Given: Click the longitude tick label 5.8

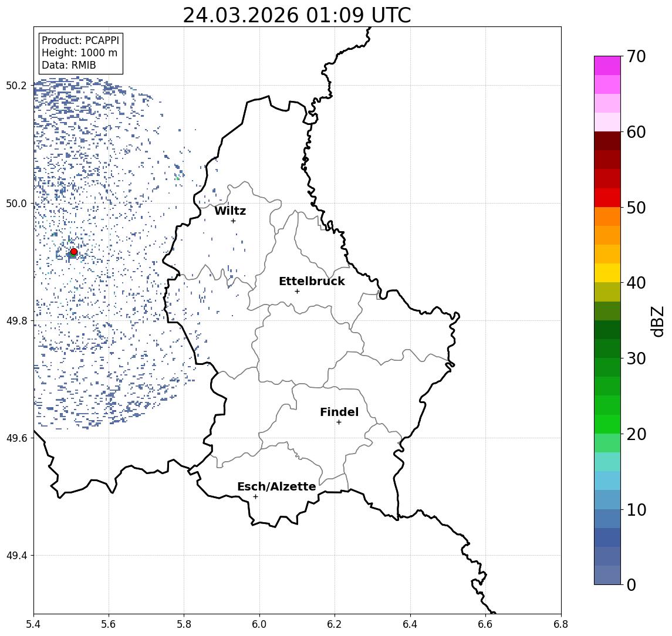Looking at the screenshot, I should [x=184, y=624].
